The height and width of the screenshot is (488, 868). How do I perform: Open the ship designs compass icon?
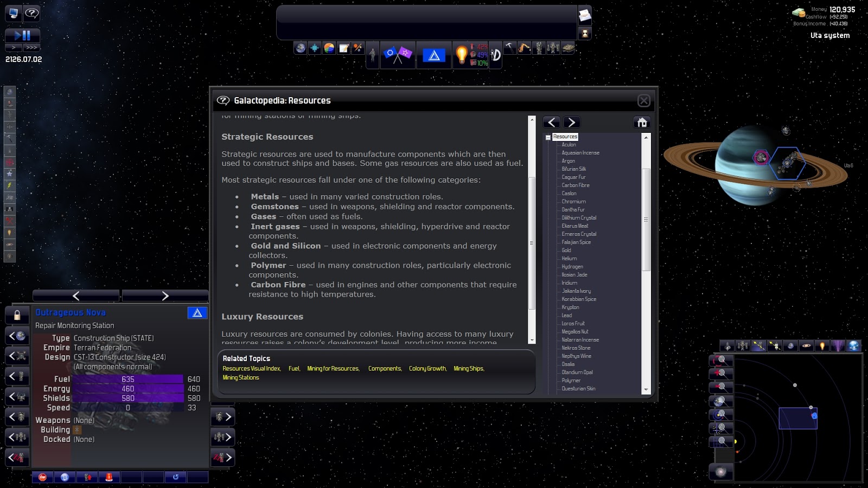click(x=496, y=55)
